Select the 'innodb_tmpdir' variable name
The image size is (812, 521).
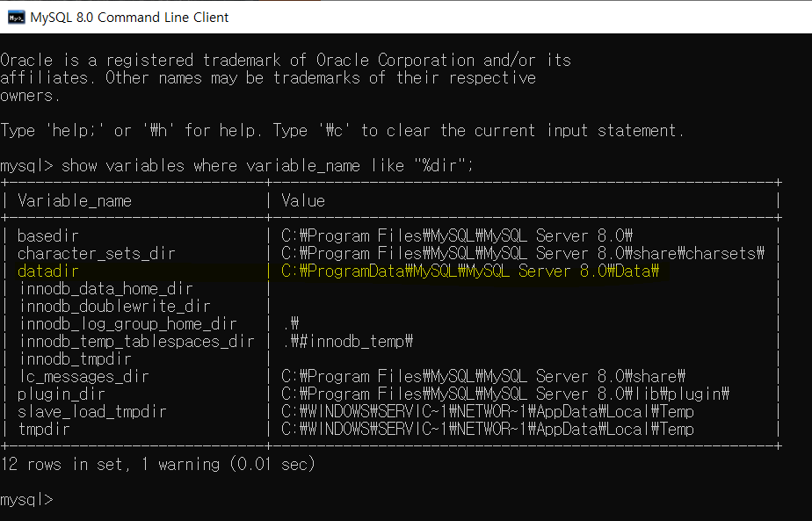pyautogui.click(x=75, y=358)
